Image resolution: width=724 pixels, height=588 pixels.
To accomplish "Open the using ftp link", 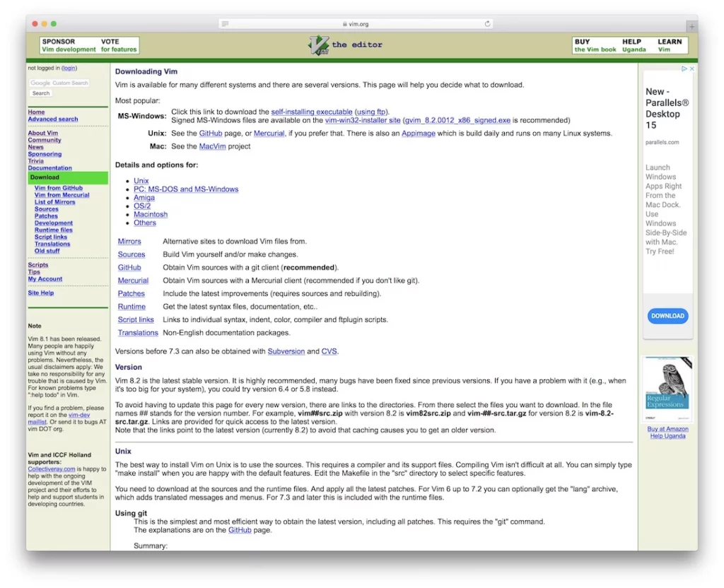I will (370, 112).
